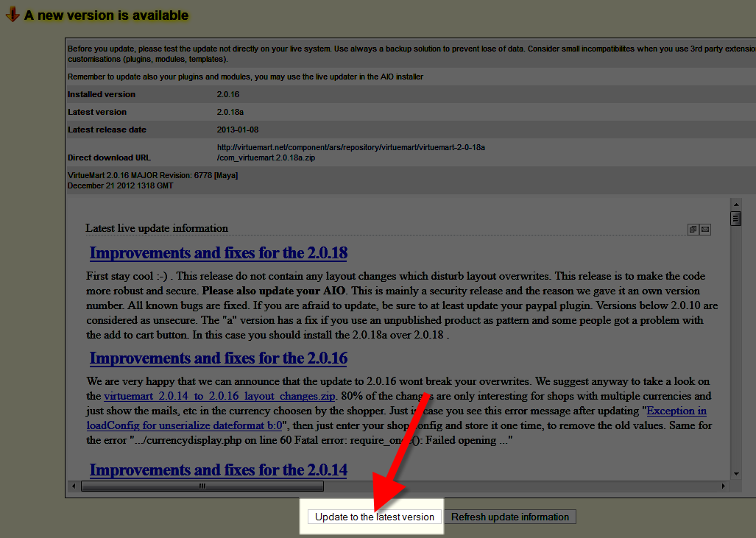Open Improvements and fixes for the 2.0.14
The width and height of the screenshot is (756, 538).
click(218, 470)
